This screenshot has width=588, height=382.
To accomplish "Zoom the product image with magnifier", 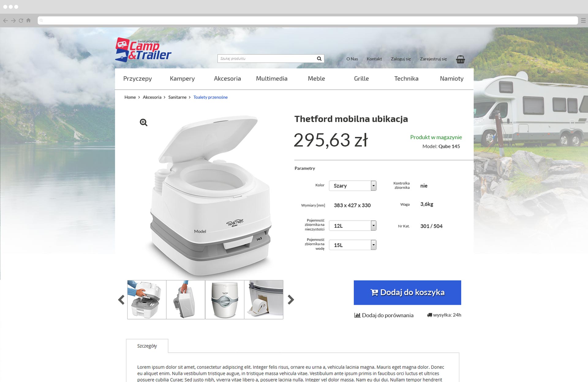I will click(144, 122).
